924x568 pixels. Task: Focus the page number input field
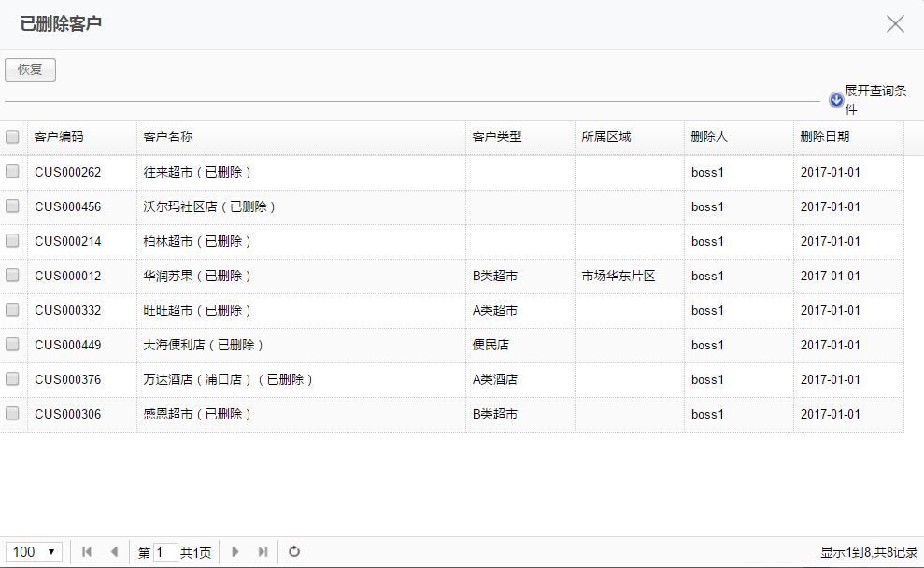(x=165, y=552)
